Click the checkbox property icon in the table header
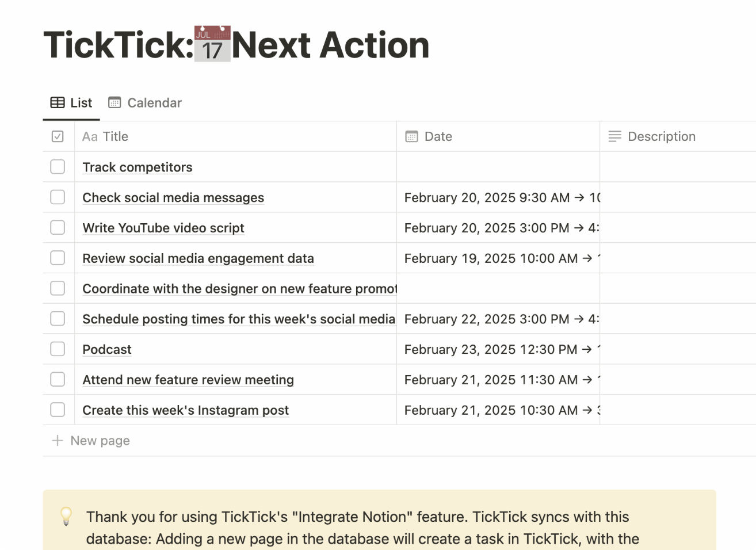Screen dimensions: 756x550 tap(58, 136)
